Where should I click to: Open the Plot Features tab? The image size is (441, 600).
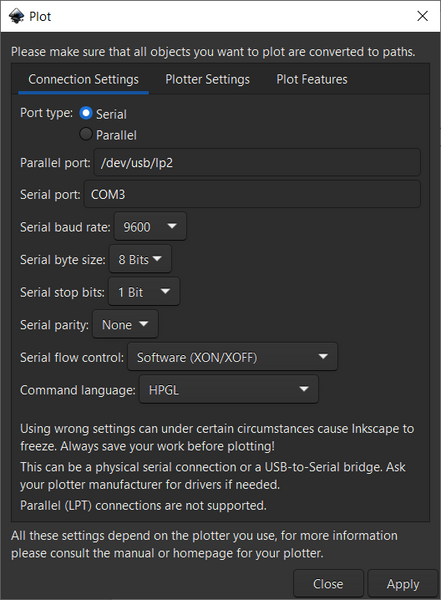[312, 79]
